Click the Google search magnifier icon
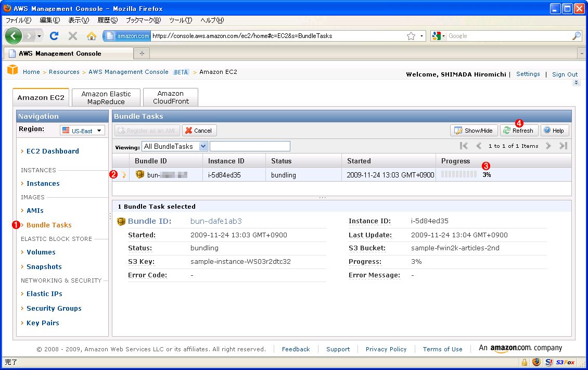Screen dimensions: 588x370 (x=577, y=36)
